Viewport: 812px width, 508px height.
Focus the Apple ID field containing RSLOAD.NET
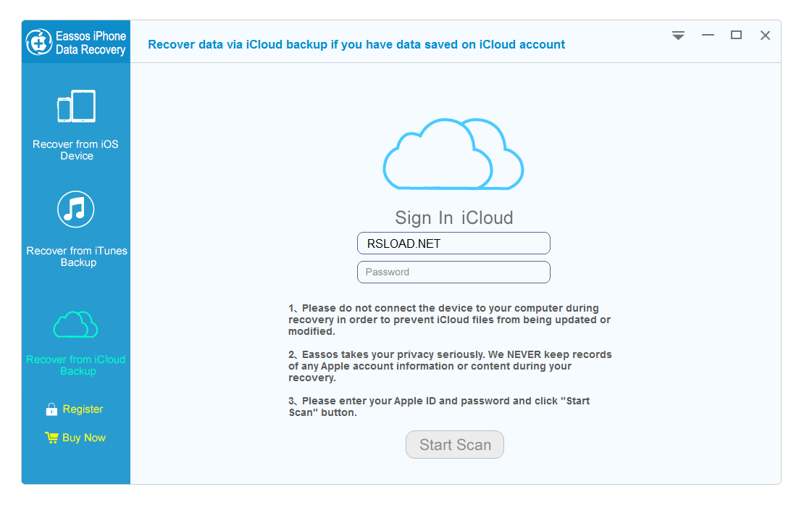coord(453,243)
